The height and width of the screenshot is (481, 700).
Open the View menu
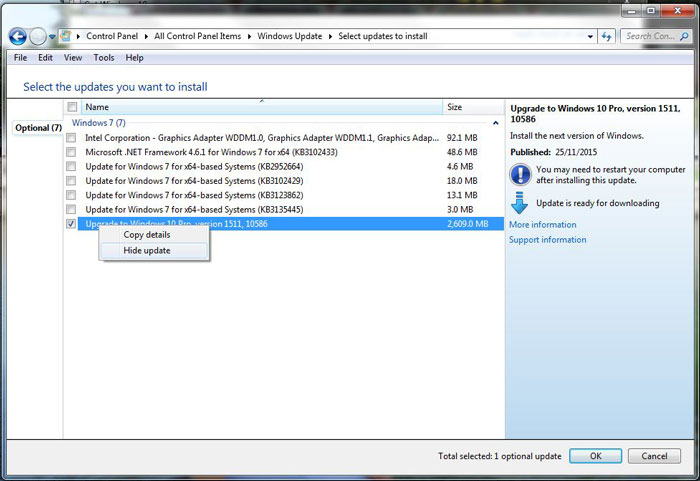(73, 58)
